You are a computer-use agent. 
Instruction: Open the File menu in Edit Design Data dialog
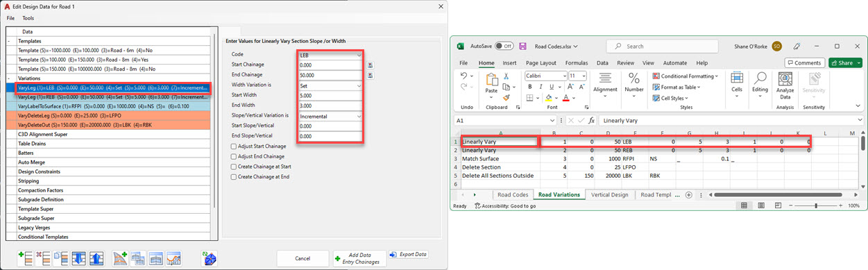pyautogui.click(x=10, y=18)
